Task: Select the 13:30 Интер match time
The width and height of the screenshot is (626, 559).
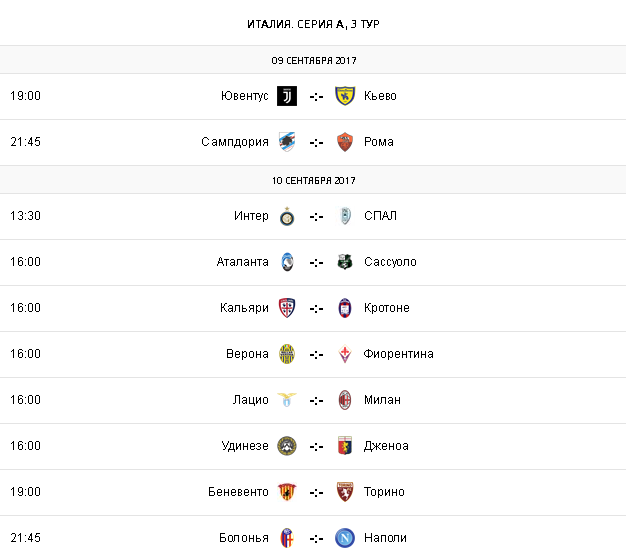Action: pyautogui.click(x=26, y=216)
